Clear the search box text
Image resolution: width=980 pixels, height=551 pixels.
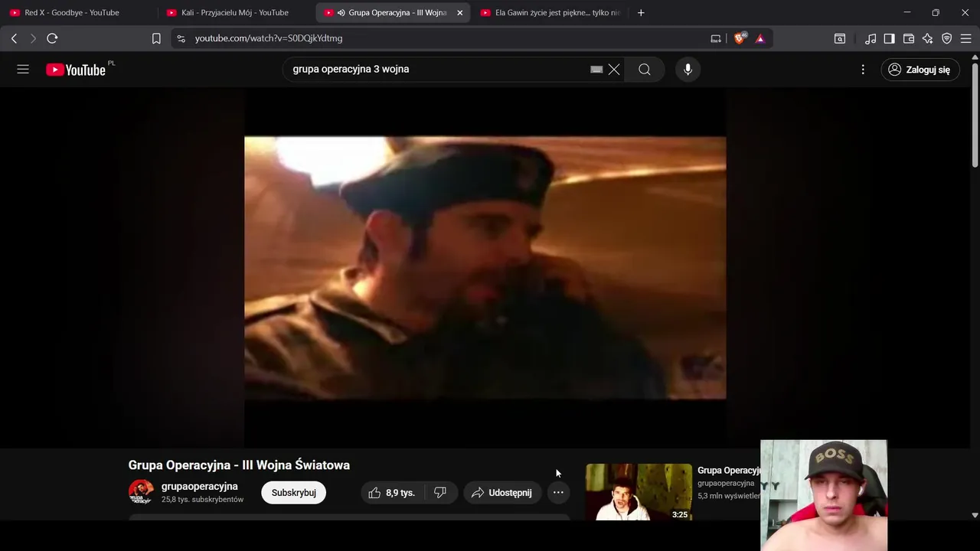[614, 70]
